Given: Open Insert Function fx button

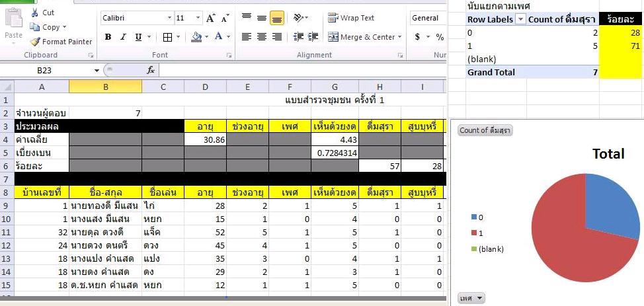Looking at the screenshot, I should click(150, 70).
